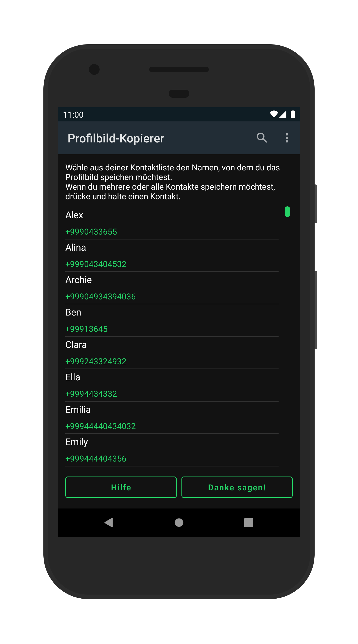Image resolution: width=358 pixels, height=644 pixels.
Task: Tap the Android back navigation button
Action: [109, 522]
